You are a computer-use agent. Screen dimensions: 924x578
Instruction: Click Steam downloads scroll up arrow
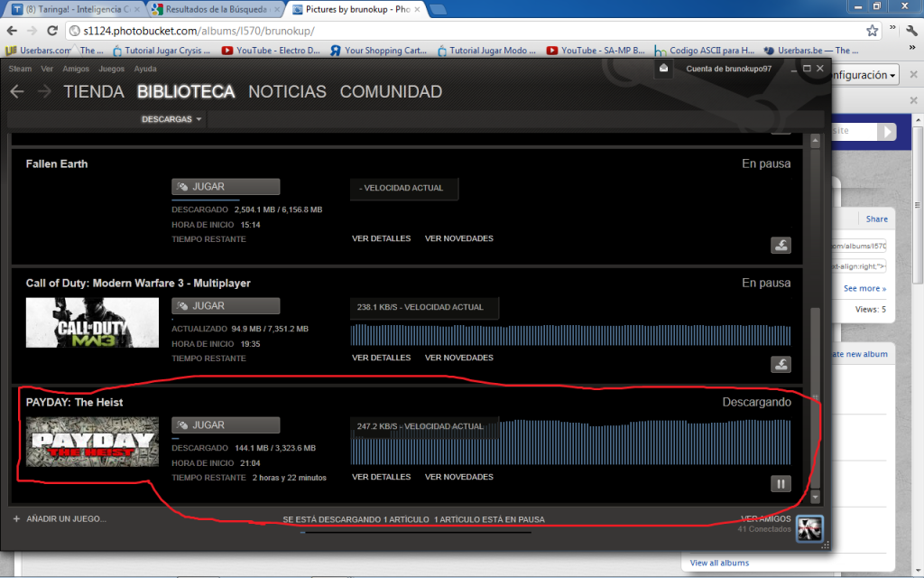pyautogui.click(x=816, y=141)
